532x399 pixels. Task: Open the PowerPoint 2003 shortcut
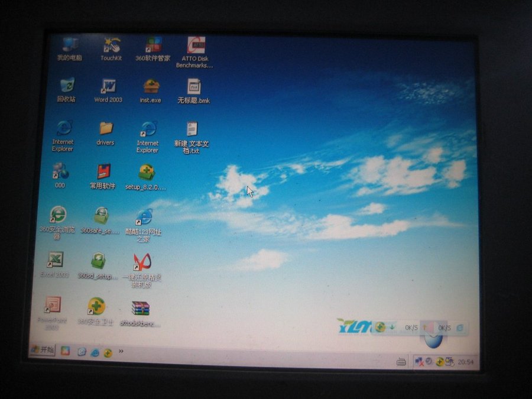pos(53,306)
